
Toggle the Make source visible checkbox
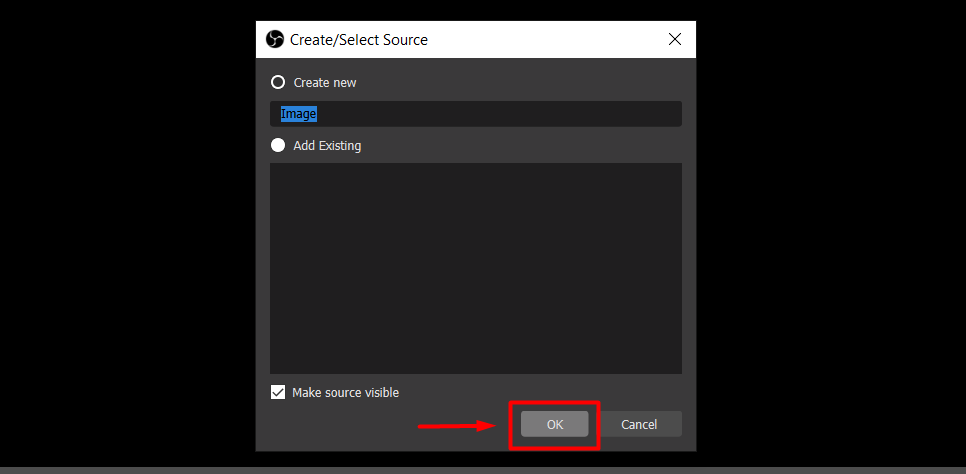tap(278, 392)
